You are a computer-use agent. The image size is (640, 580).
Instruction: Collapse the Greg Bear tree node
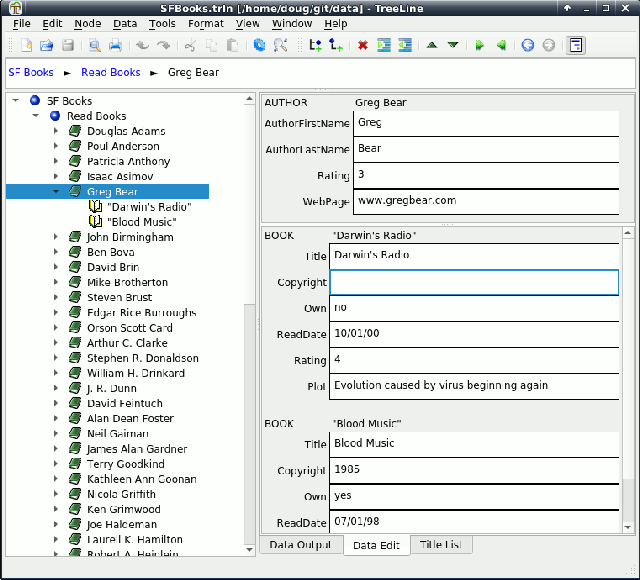pyautogui.click(x=57, y=191)
